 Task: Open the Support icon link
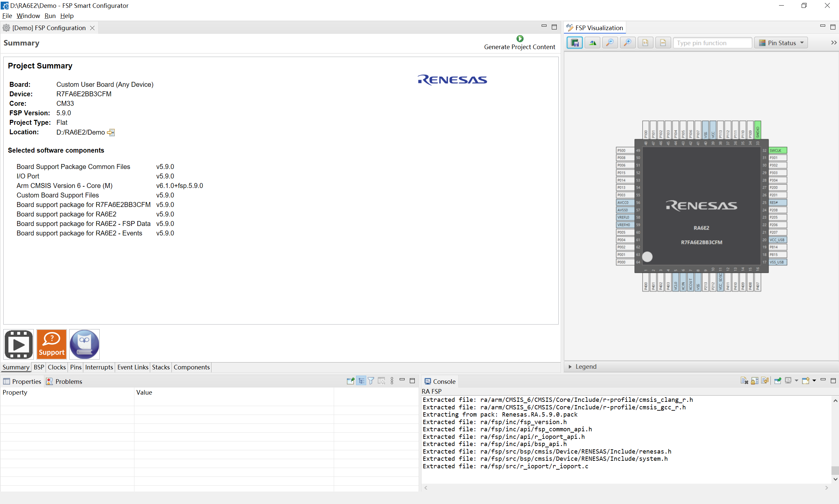[x=51, y=344]
